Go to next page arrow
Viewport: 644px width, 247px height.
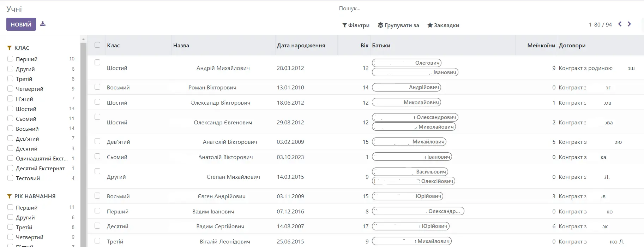[x=629, y=24]
